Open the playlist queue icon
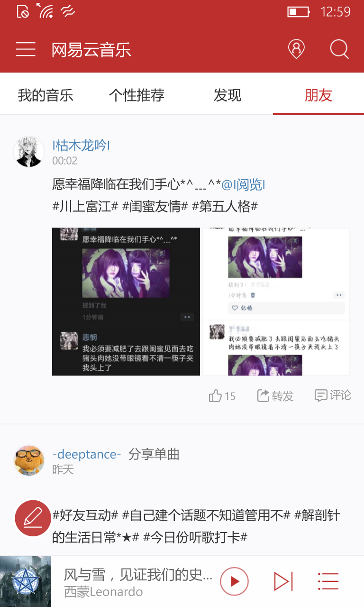The width and height of the screenshot is (364, 607). point(328,581)
